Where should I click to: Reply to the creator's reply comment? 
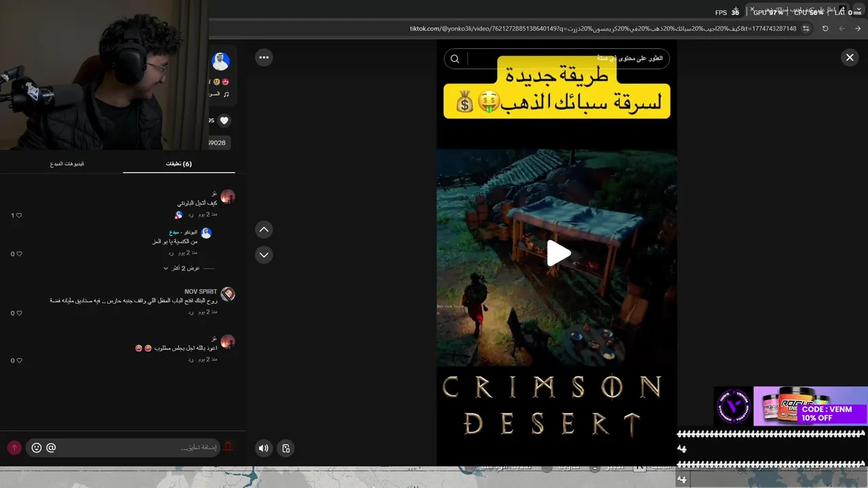[x=172, y=253]
